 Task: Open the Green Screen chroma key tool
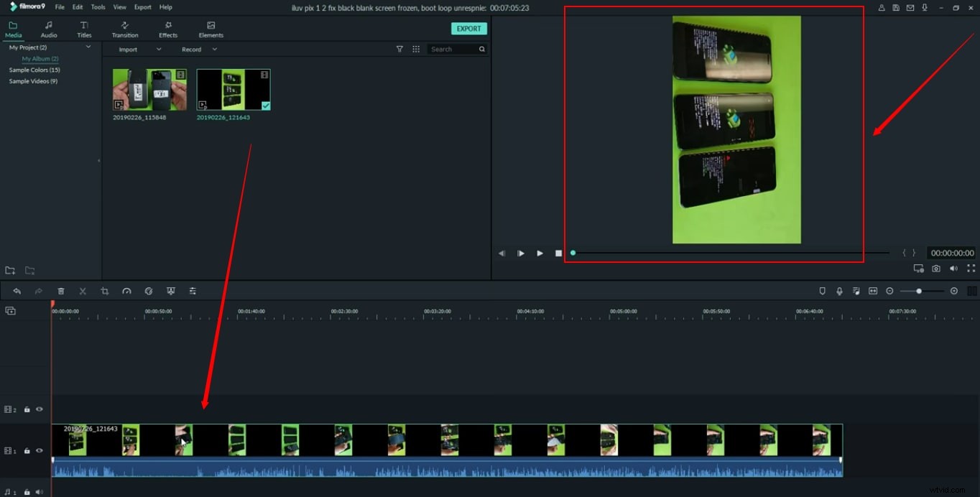[x=171, y=291]
